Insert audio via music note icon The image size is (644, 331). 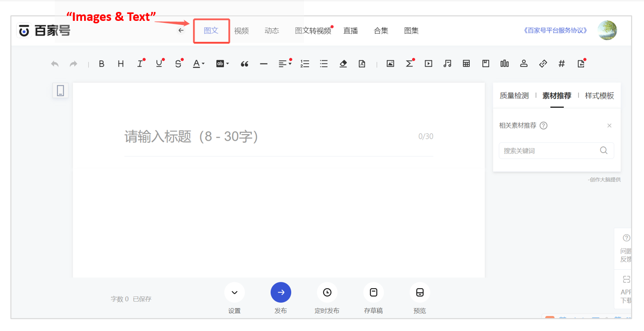point(447,64)
